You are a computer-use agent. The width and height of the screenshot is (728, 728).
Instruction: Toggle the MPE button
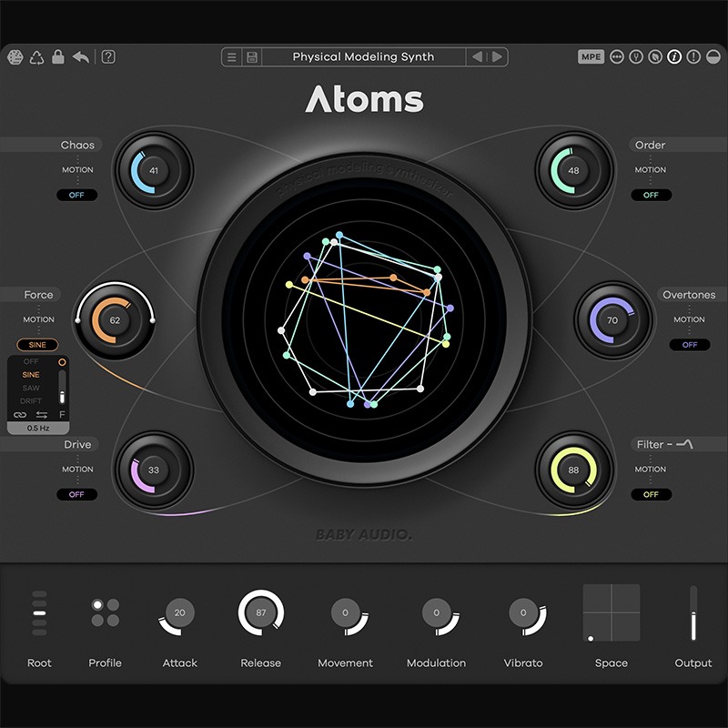[x=591, y=56]
